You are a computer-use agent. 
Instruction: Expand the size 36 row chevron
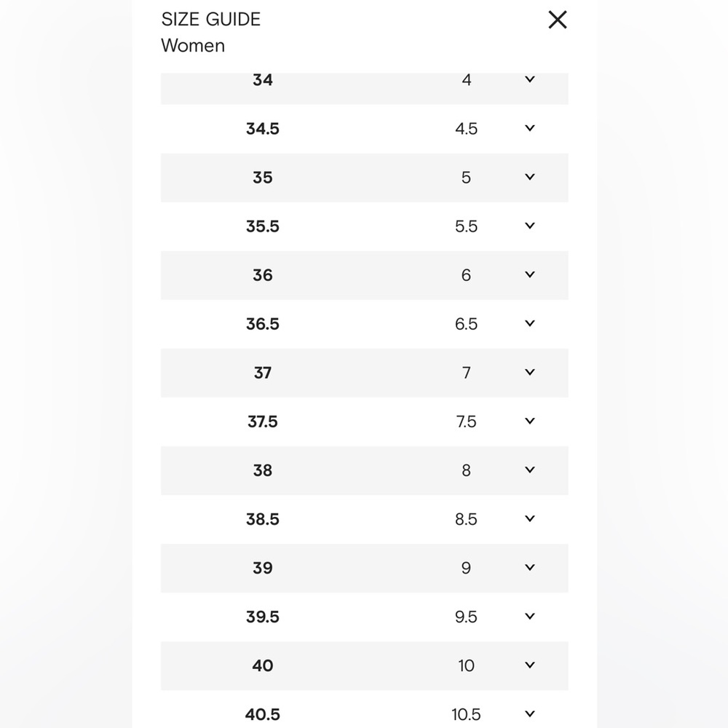pyautogui.click(x=530, y=274)
